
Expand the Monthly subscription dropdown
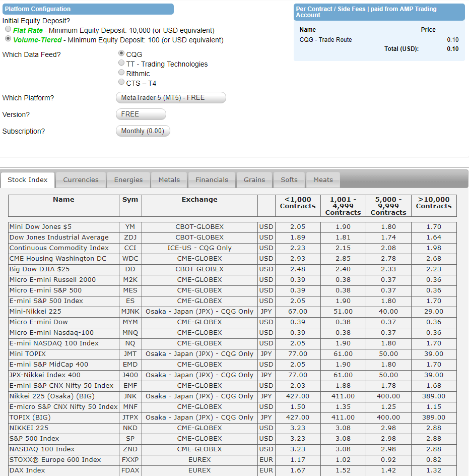143,131
